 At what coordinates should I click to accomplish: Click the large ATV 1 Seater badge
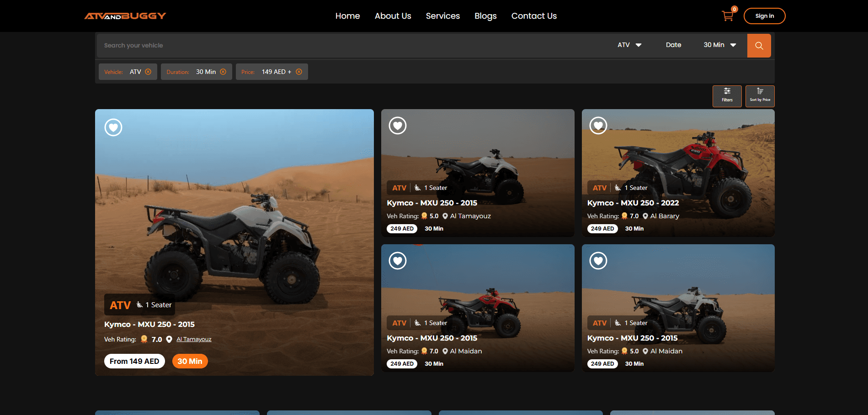[140, 305]
